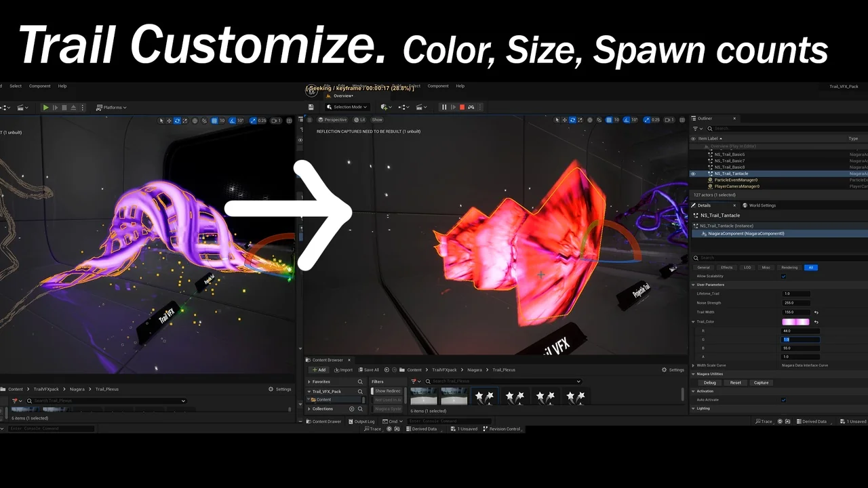Reset Trail Width to its default value
Image resolution: width=868 pixels, height=488 pixels.
click(816, 312)
